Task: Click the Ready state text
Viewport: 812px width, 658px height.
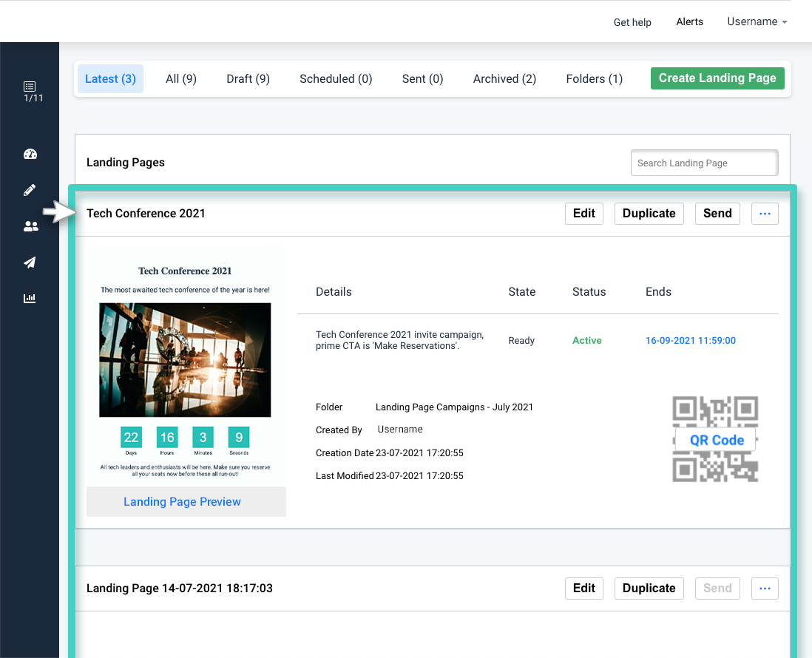Action: [x=521, y=341]
